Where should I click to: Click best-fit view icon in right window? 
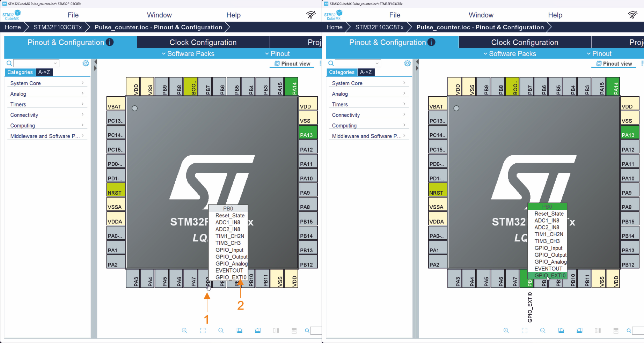(525, 330)
